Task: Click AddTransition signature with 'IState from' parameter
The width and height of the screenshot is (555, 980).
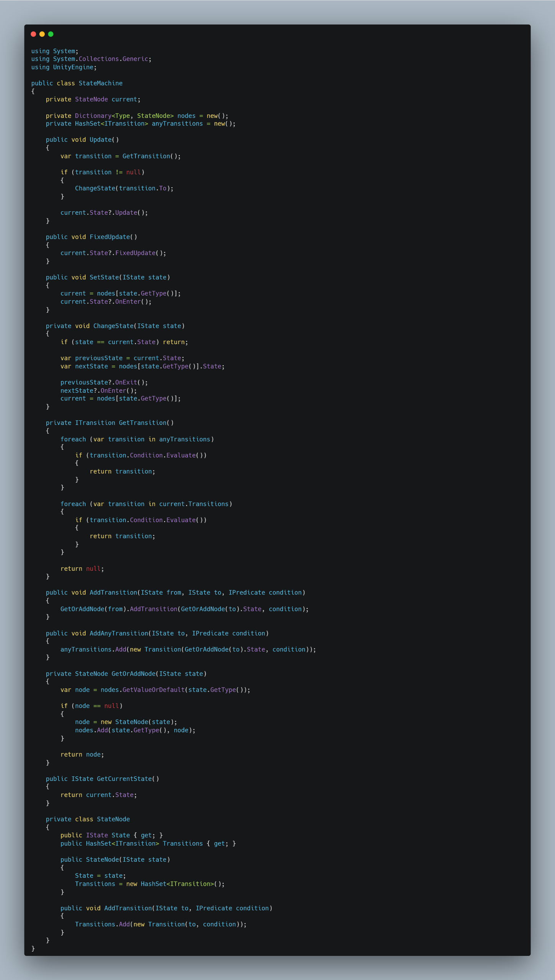Action: (176, 593)
